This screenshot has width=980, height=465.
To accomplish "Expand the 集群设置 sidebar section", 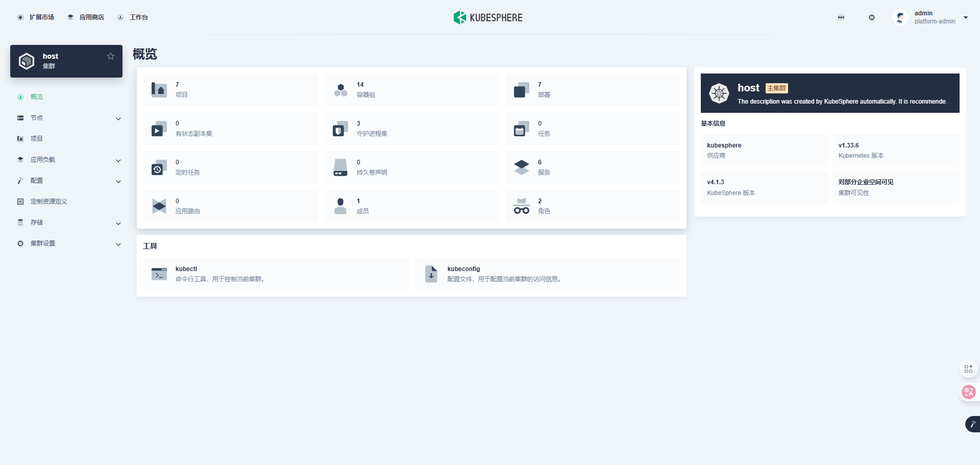I will click(69, 243).
